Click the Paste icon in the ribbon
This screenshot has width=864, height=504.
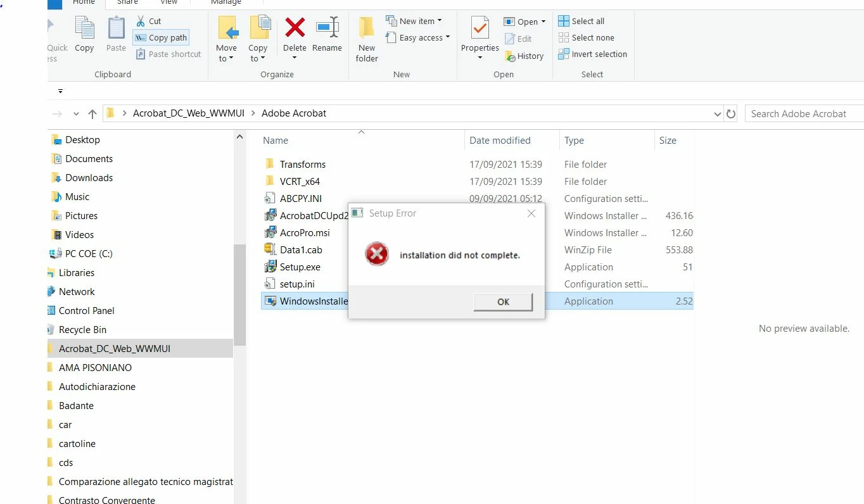(x=116, y=28)
